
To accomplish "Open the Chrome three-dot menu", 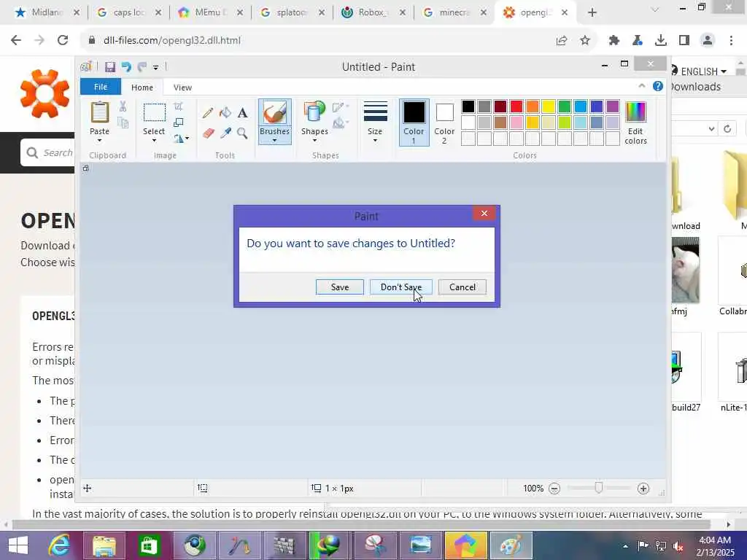I will pyautogui.click(x=731, y=41).
